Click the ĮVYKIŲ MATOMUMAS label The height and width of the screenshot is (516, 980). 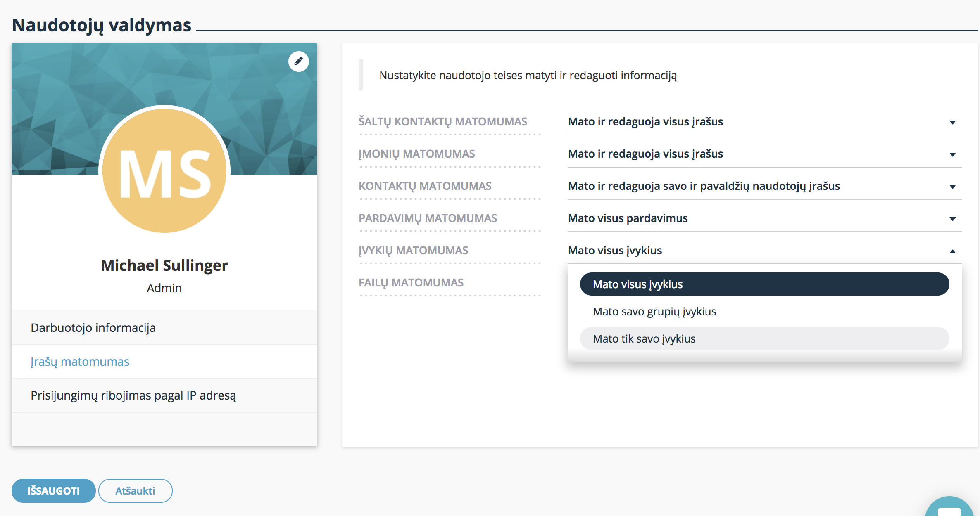(414, 251)
